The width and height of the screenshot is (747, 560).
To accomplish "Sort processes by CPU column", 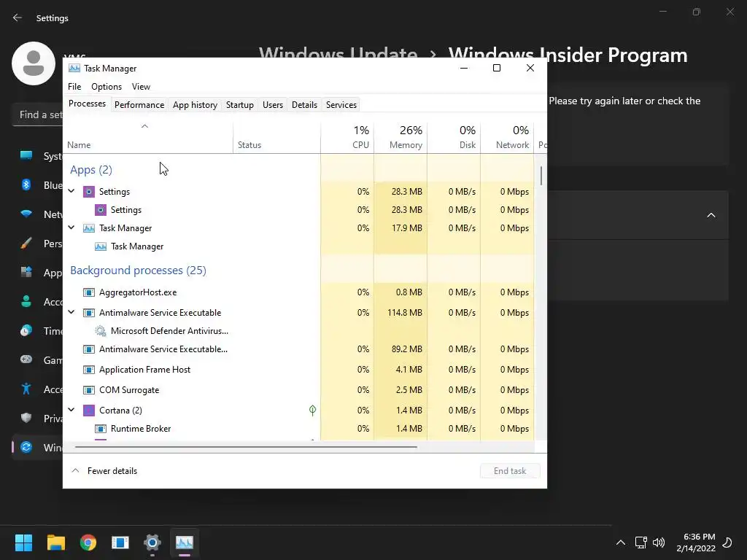I will pyautogui.click(x=347, y=137).
